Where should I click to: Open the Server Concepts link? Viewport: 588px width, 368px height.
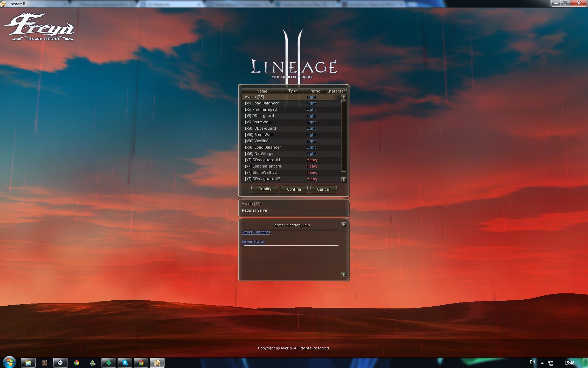click(x=256, y=232)
